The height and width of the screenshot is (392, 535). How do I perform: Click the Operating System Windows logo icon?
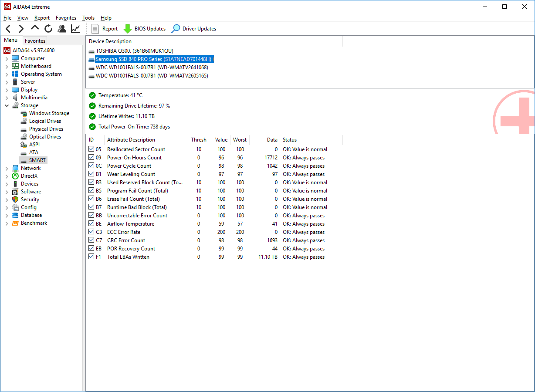click(15, 74)
